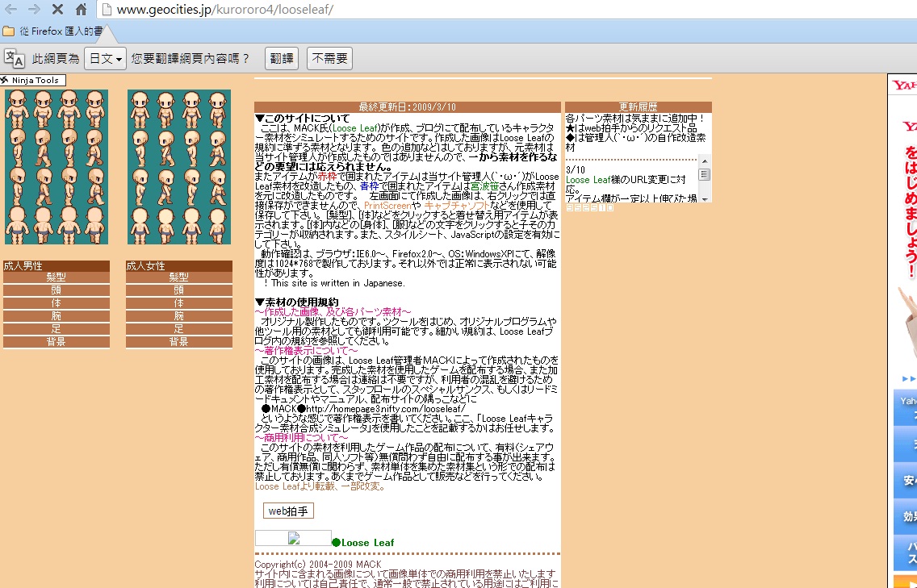
Task: Click the ▼このサイトについて heading
Action: (x=303, y=118)
